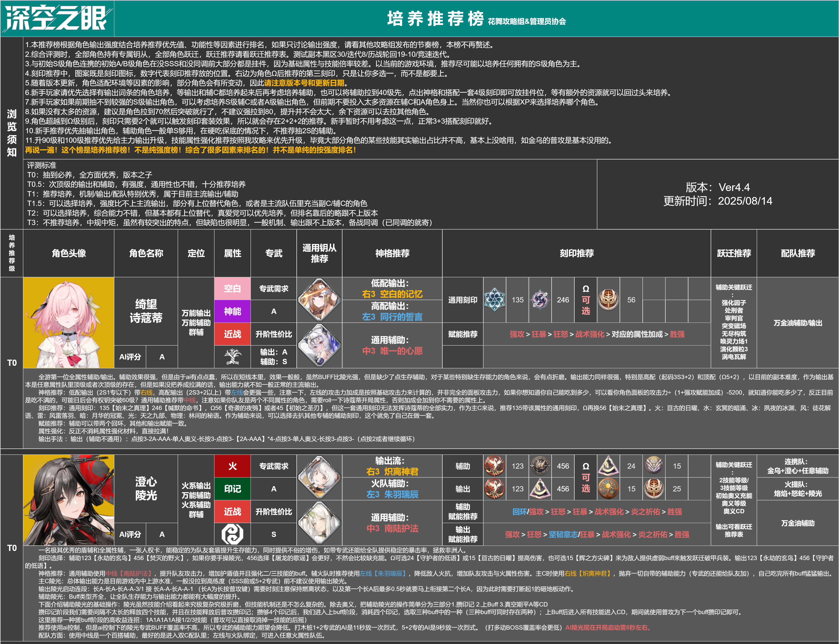This screenshot has height=644, width=839.
Task: Click 近战 in 绮望诗蔻蒂's attribute column
Action: pos(232,334)
